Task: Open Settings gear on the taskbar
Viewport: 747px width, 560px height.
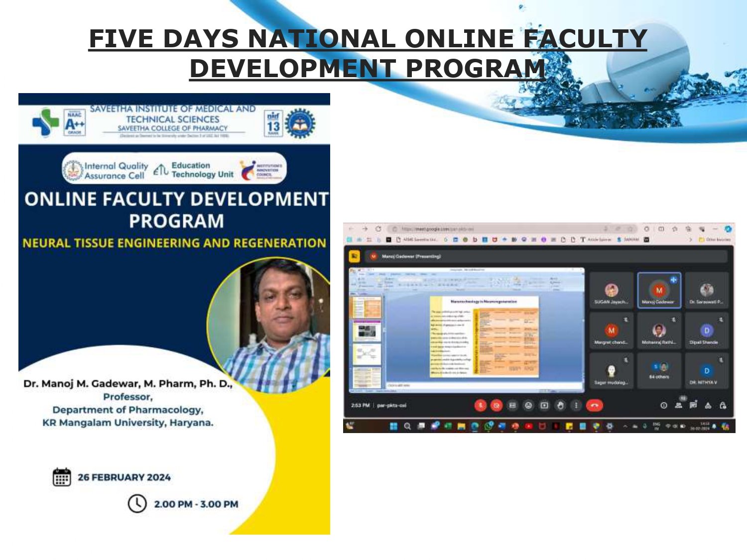Action: point(610,426)
